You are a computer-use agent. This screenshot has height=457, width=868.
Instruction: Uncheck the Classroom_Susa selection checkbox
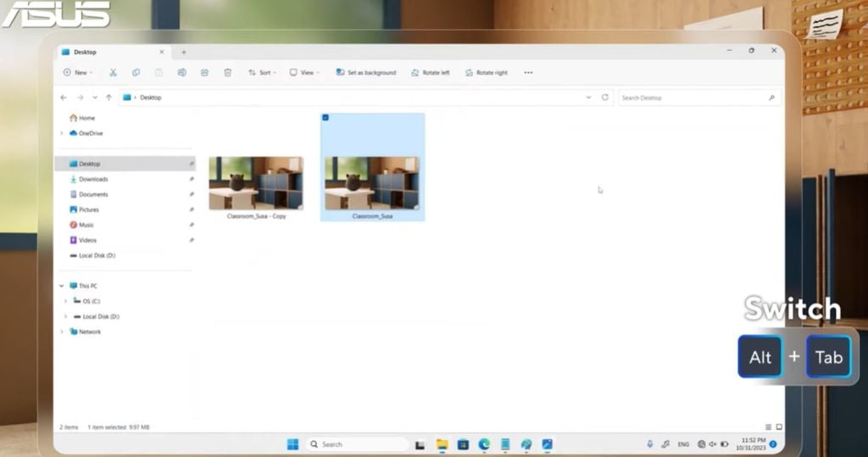(326, 118)
